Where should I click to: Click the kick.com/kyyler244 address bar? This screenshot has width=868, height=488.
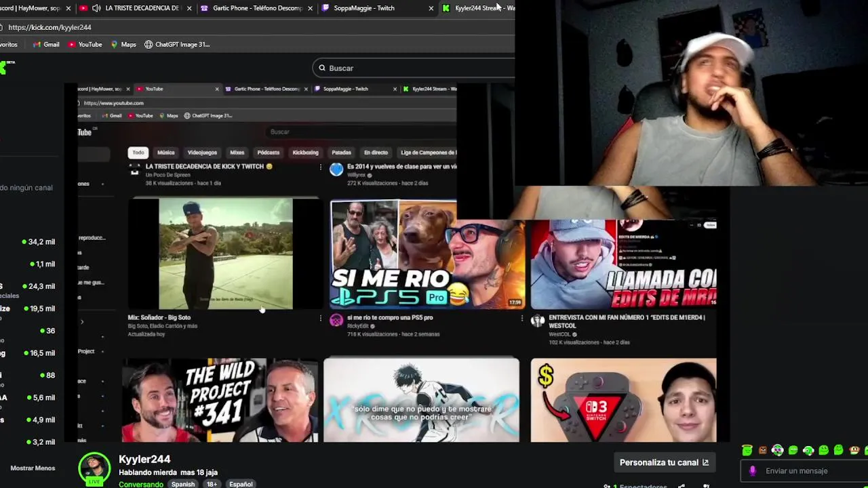coord(258,27)
